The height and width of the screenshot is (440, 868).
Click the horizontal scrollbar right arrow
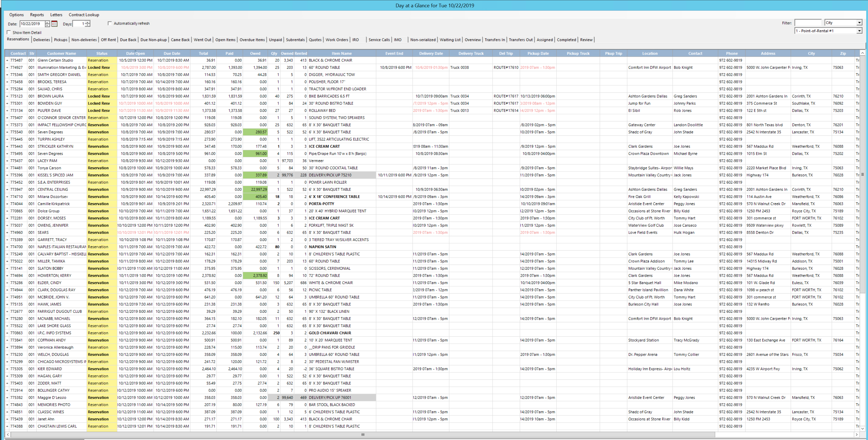pyautogui.click(x=857, y=435)
